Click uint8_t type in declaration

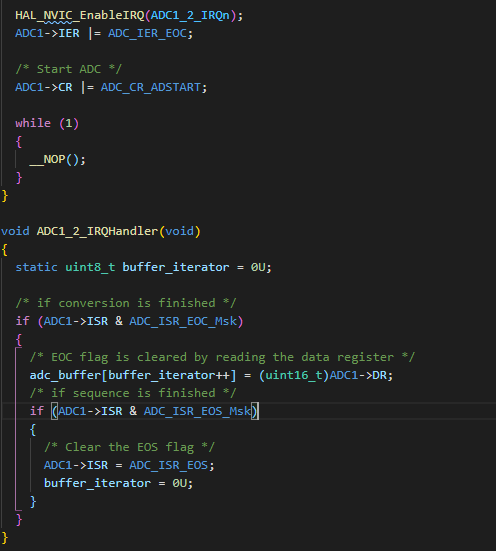coord(90,267)
